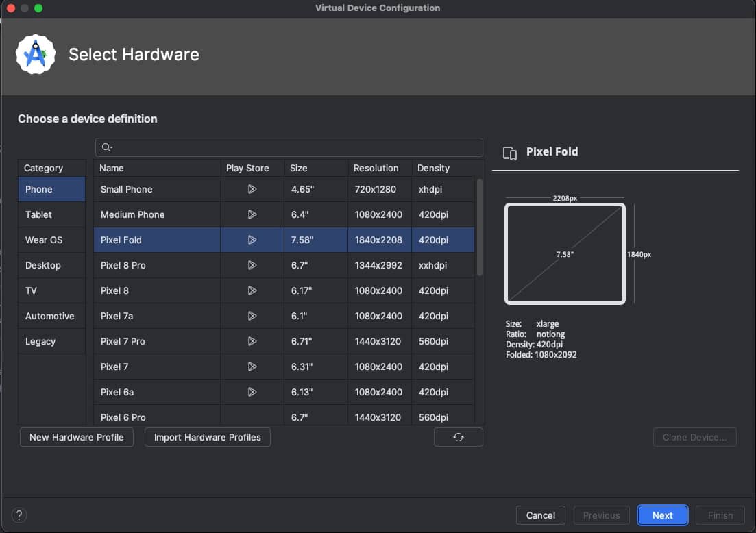The width and height of the screenshot is (756, 533).
Task: Cancel the Virtual Device Configuration
Action: 540,515
